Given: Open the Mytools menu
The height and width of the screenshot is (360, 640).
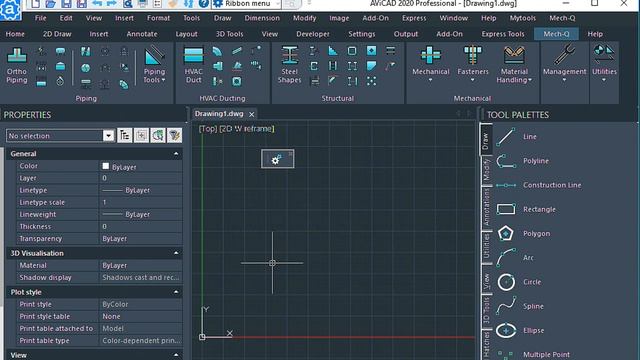Looking at the screenshot, I should click(522, 18).
